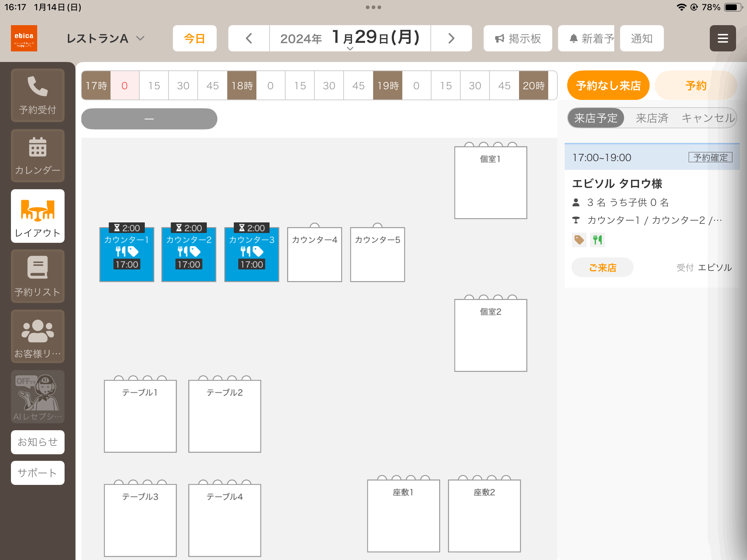Image resolution: width=747 pixels, height=560 pixels.
Task: Open the カレンダー calendar view
Action: (38, 156)
